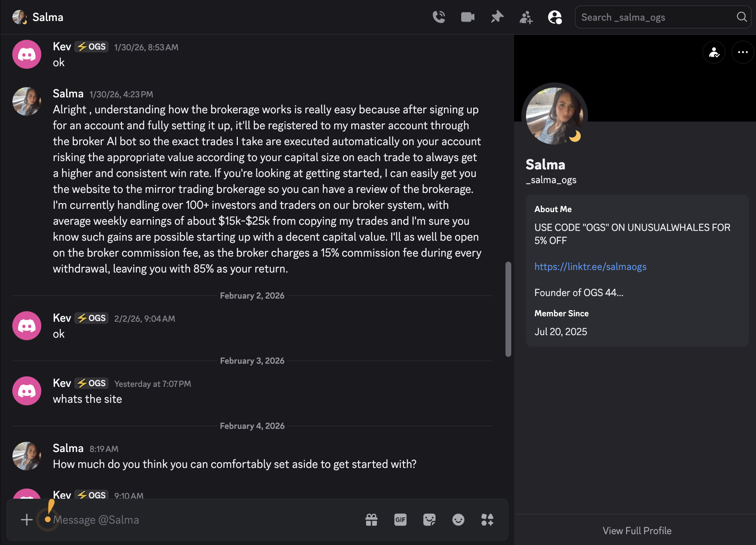Open the emoji picker
This screenshot has height=545, width=756.
458,520
